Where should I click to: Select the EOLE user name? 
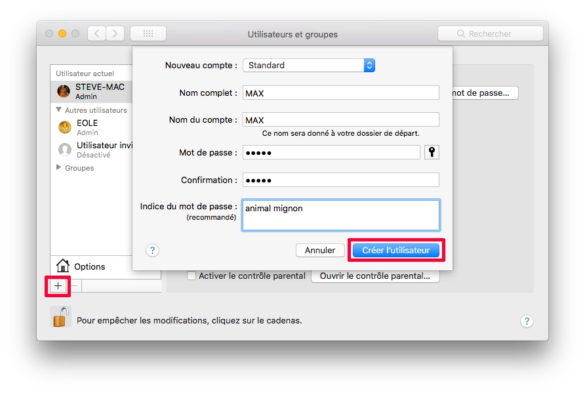(x=87, y=123)
